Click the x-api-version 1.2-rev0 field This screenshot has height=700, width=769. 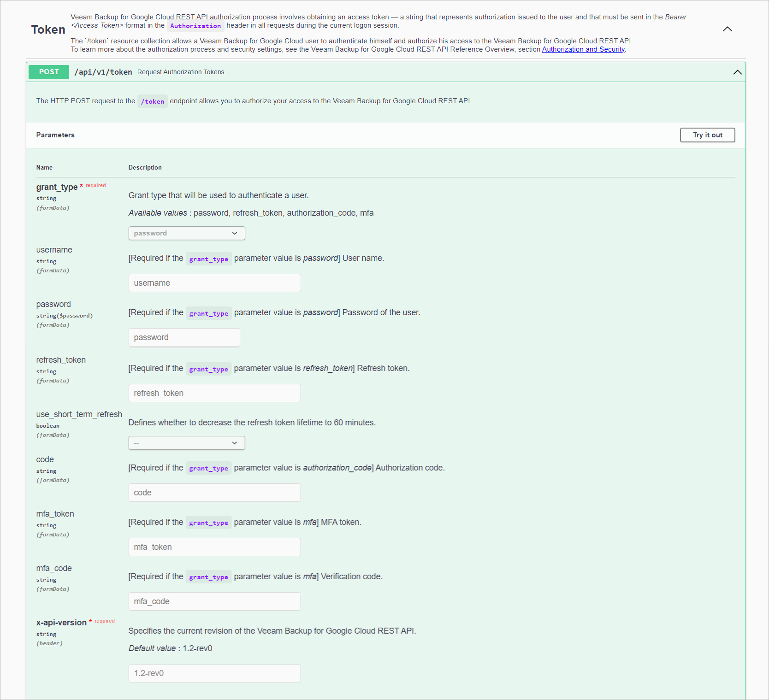(215, 673)
